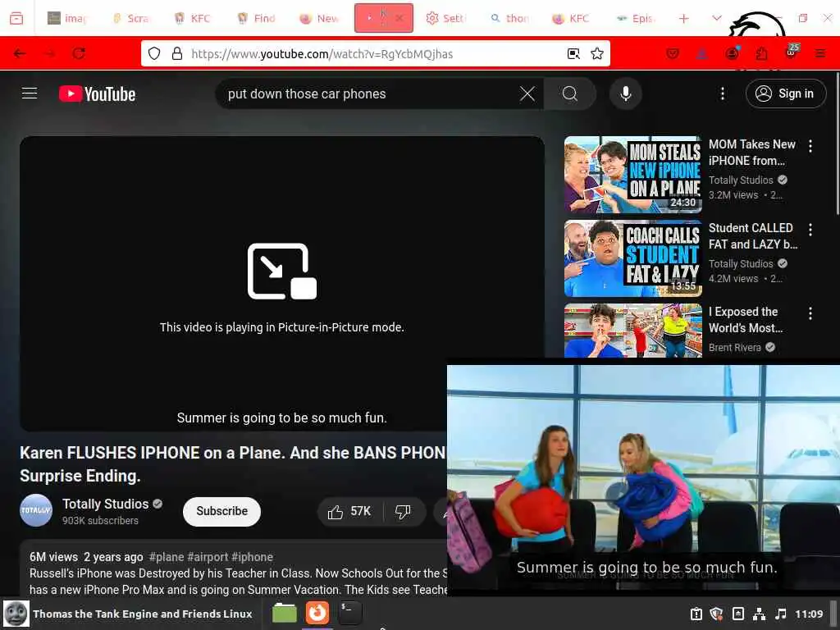The height and width of the screenshot is (630, 840).
Task: Open Thomas the Tank Engine start menu
Action: 129,614
